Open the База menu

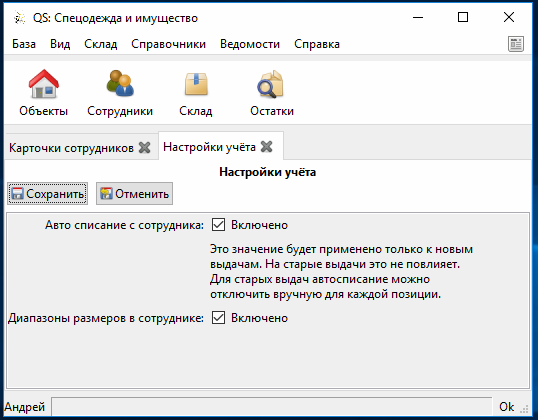(24, 44)
